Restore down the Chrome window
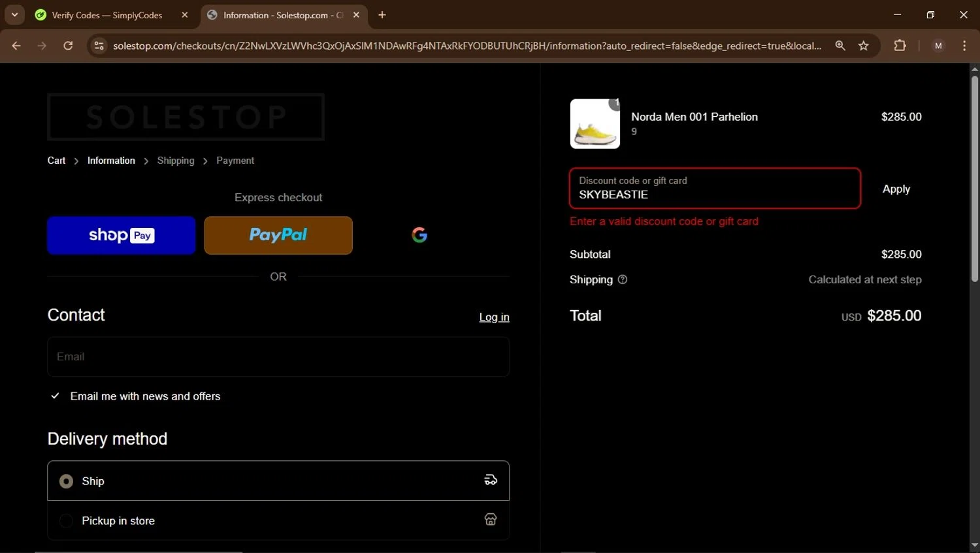The width and height of the screenshot is (980, 553). click(930, 15)
